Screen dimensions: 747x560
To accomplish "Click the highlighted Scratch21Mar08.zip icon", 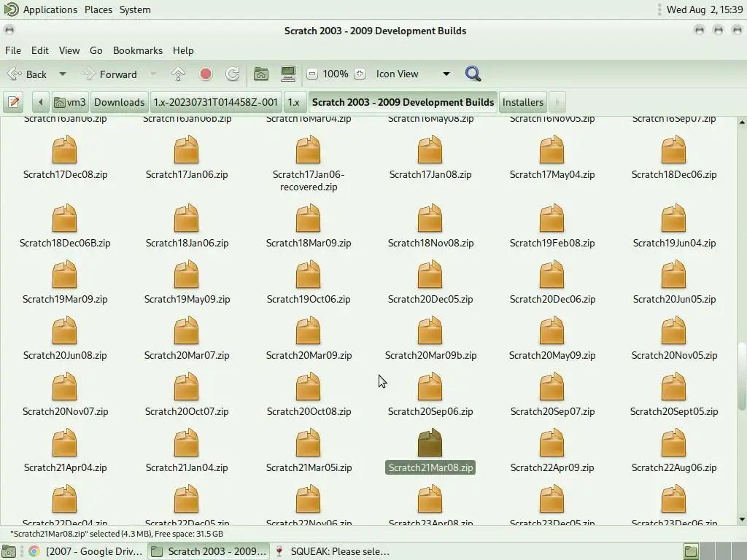I will pos(430,443).
